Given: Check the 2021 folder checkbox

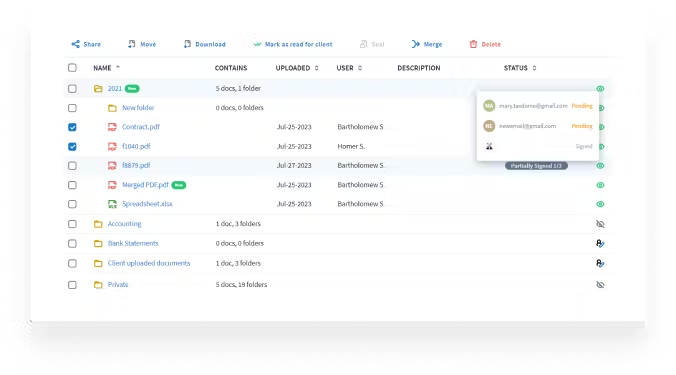Looking at the screenshot, I should (x=72, y=88).
